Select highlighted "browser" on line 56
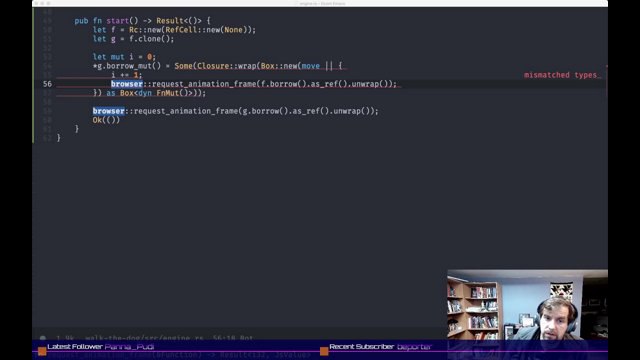The image size is (640, 360). [x=127, y=84]
